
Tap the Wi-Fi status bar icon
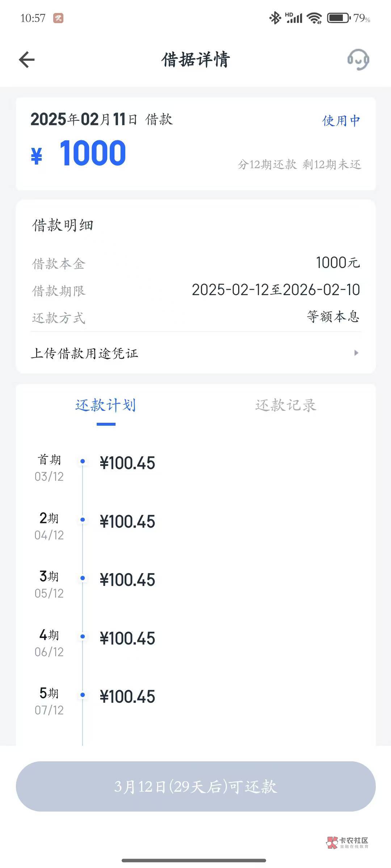(x=314, y=18)
